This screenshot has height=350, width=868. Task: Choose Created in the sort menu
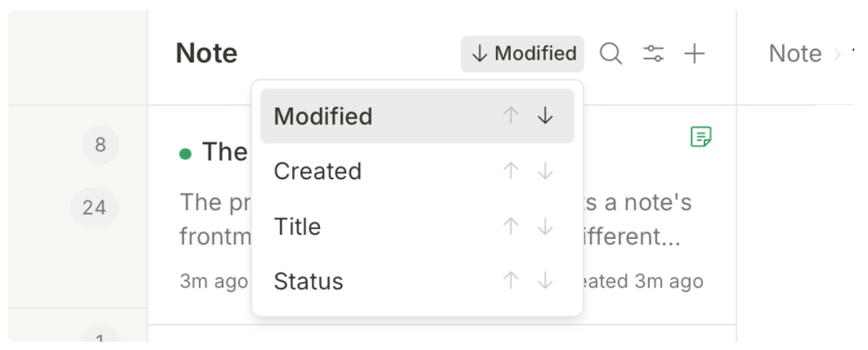[x=317, y=171]
